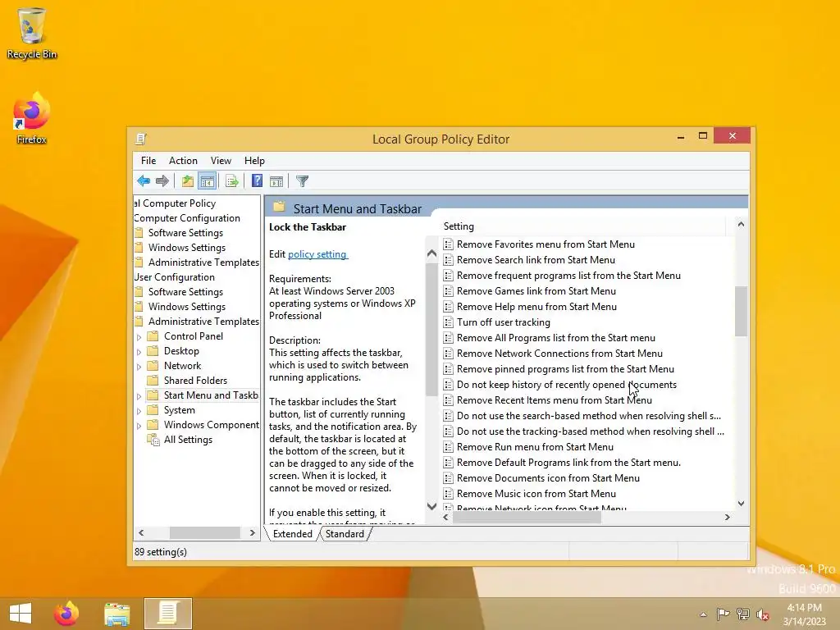The width and height of the screenshot is (840, 630).
Task: Open the Help toolbar icon
Action: coord(257,181)
